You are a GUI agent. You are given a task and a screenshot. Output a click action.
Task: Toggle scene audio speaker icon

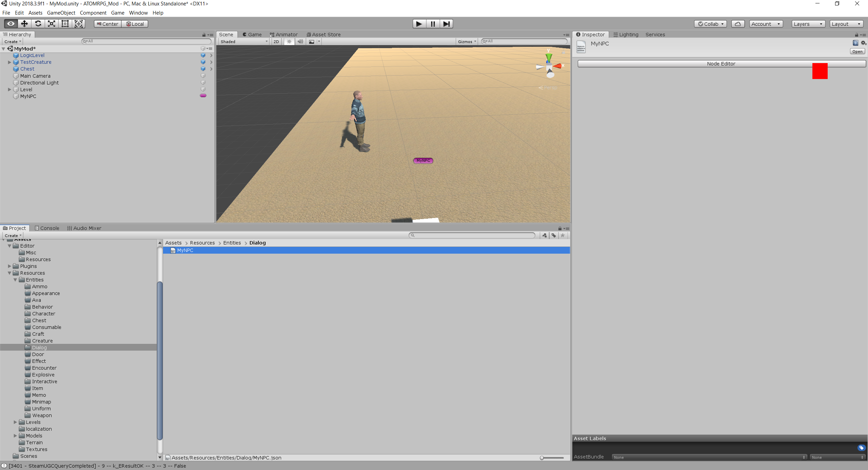(x=300, y=41)
